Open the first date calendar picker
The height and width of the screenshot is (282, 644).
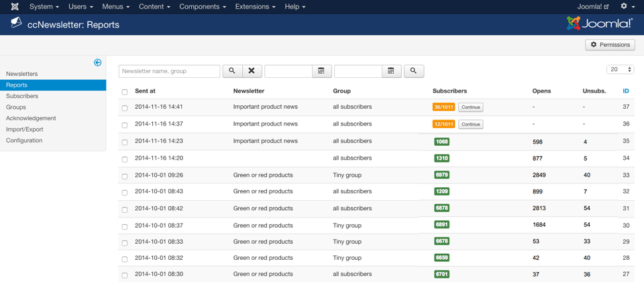click(321, 71)
